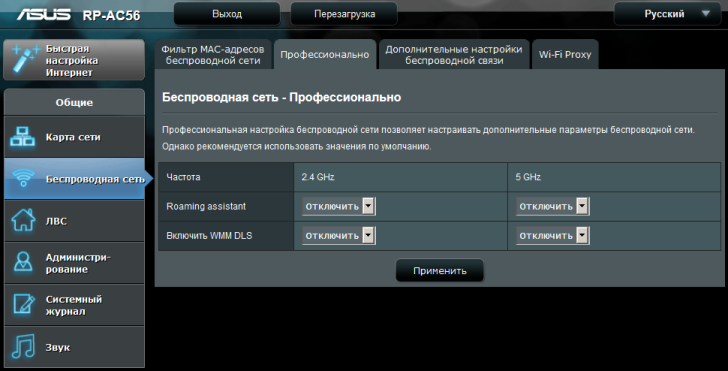The height and width of the screenshot is (371, 728).
Task: Open Дополнительные настройки беспроводной связи tab
Action: pos(454,55)
